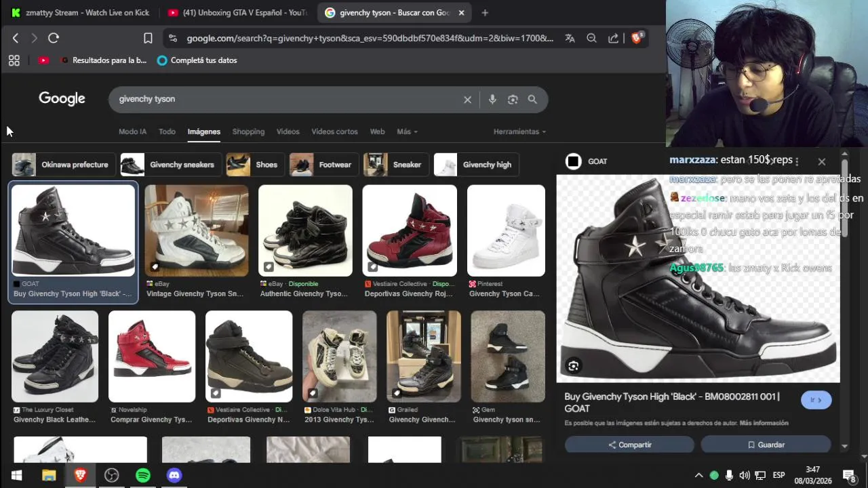
Task: Open Novelship Comprar Givenchy red sneaker thumbnail
Action: tap(152, 357)
